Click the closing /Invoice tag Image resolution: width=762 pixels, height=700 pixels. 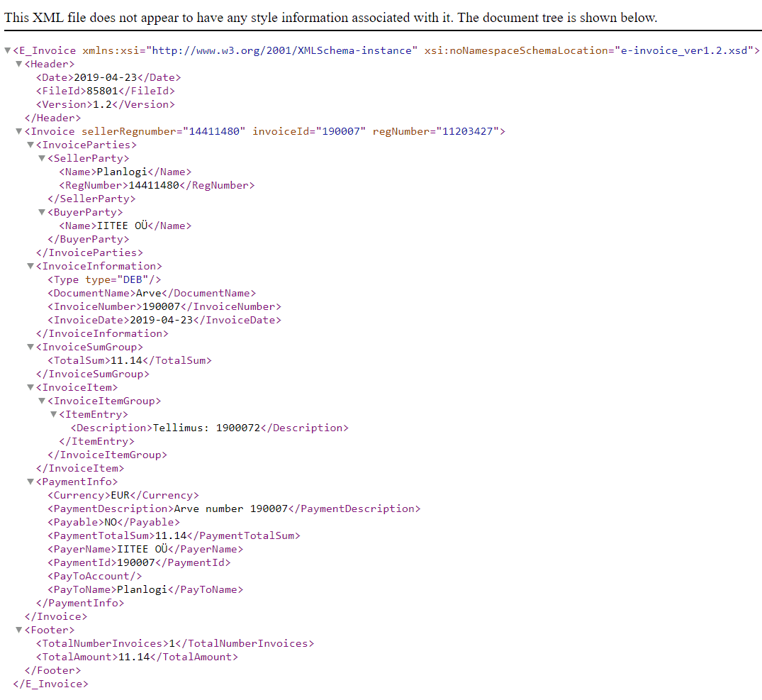(56, 616)
